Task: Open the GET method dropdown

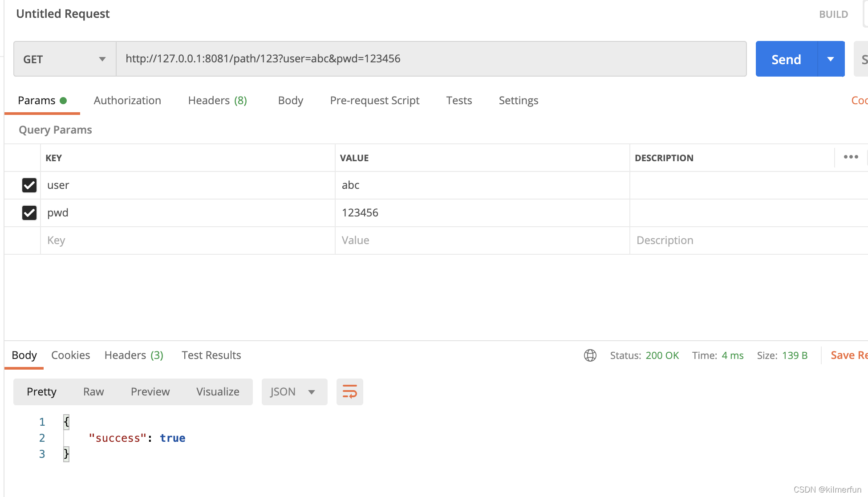Action: click(65, 59)
